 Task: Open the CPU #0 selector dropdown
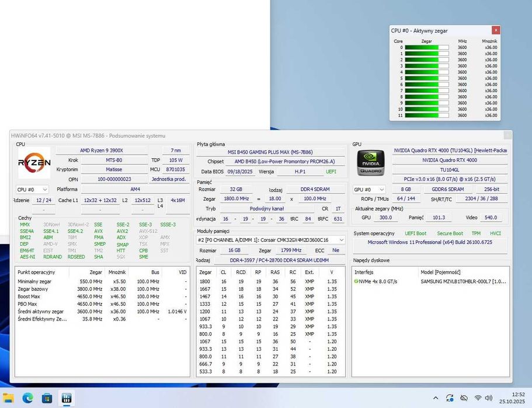click(32, 190)
